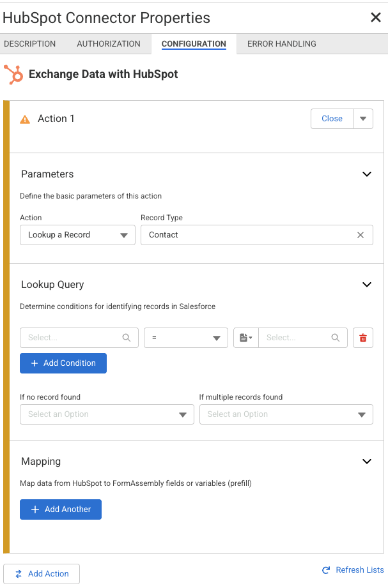Click search icon in condition value field
The width and height of the screenshot is (388, 588).
coord(336,338)
